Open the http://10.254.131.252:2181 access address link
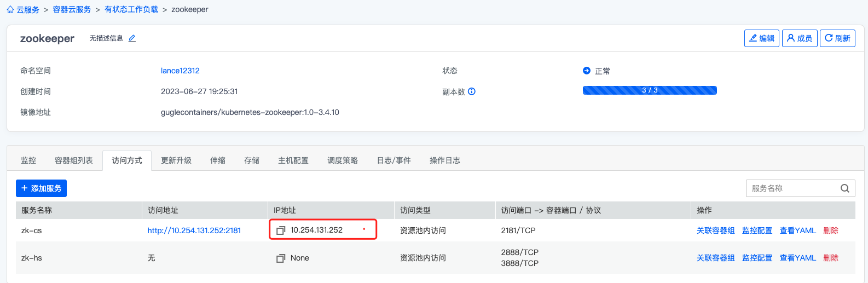Screen dimensions: 868x283 click(194, 230)
